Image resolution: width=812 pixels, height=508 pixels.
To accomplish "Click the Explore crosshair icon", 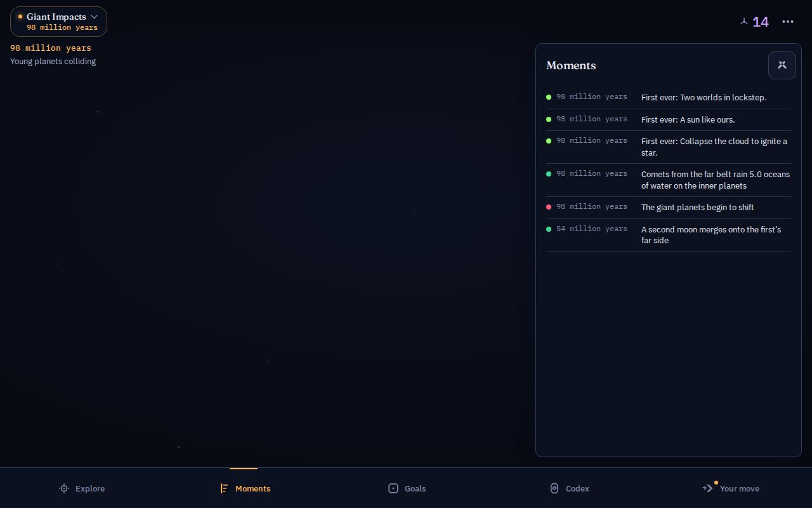I will (64, 488).
